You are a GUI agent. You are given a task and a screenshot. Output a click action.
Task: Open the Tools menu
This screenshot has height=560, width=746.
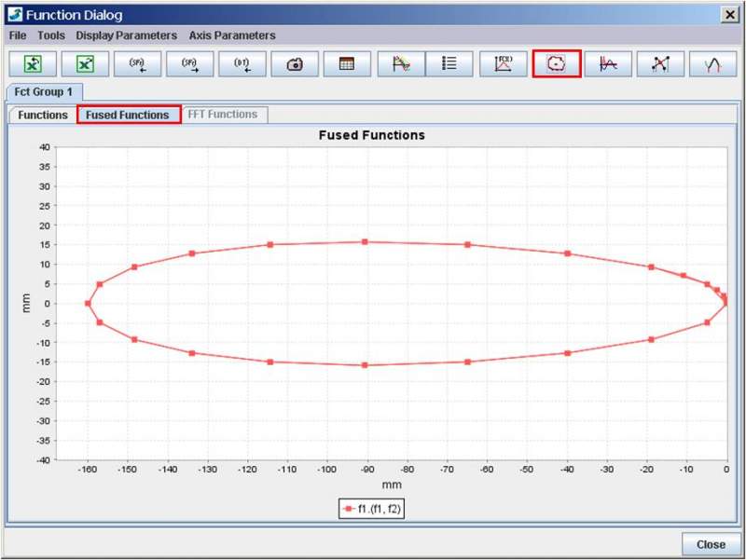[51, 35]
